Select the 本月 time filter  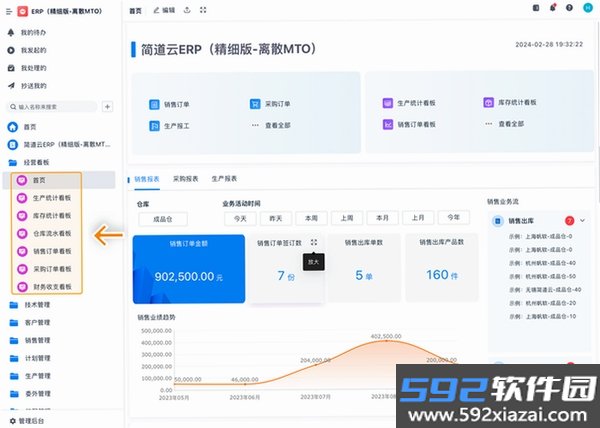point(383,218)
